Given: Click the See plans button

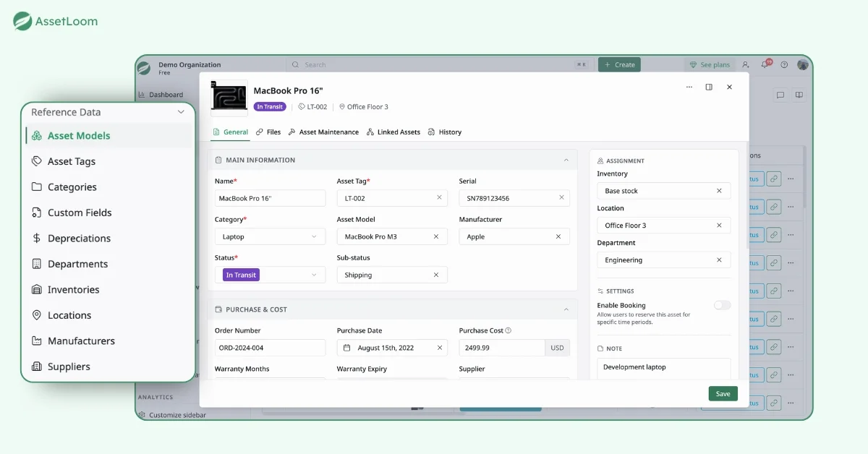Looking at the screenshot, I should point(710,64).
